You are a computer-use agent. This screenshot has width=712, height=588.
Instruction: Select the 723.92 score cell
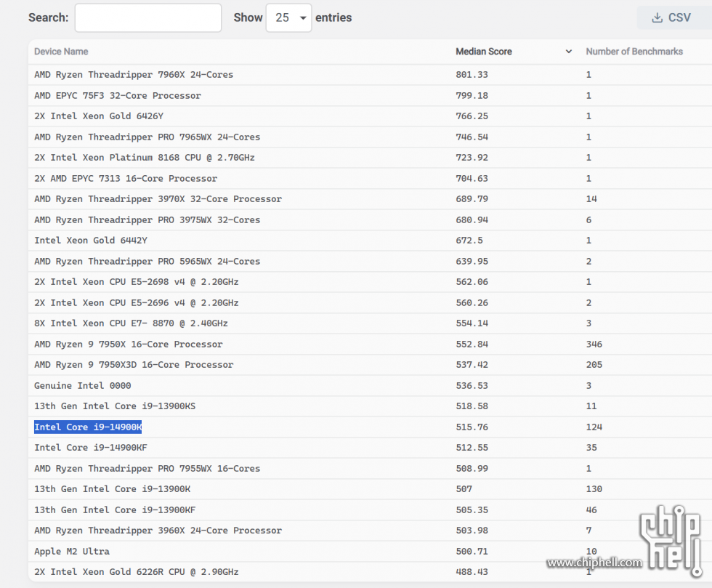(472, 157)
